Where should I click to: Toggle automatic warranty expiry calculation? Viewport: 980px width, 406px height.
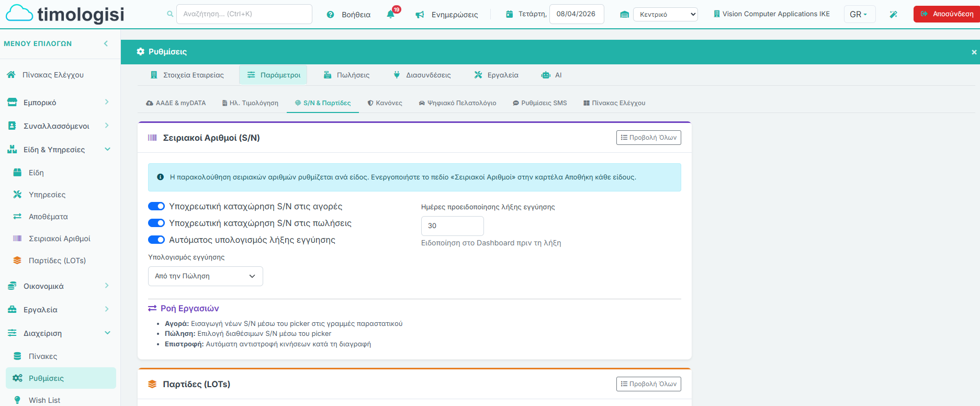[x=156, y=240]
